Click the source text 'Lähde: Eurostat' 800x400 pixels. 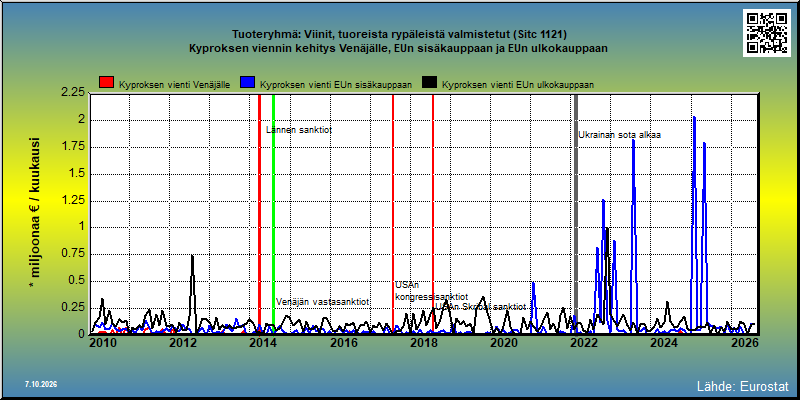(742, 386)
